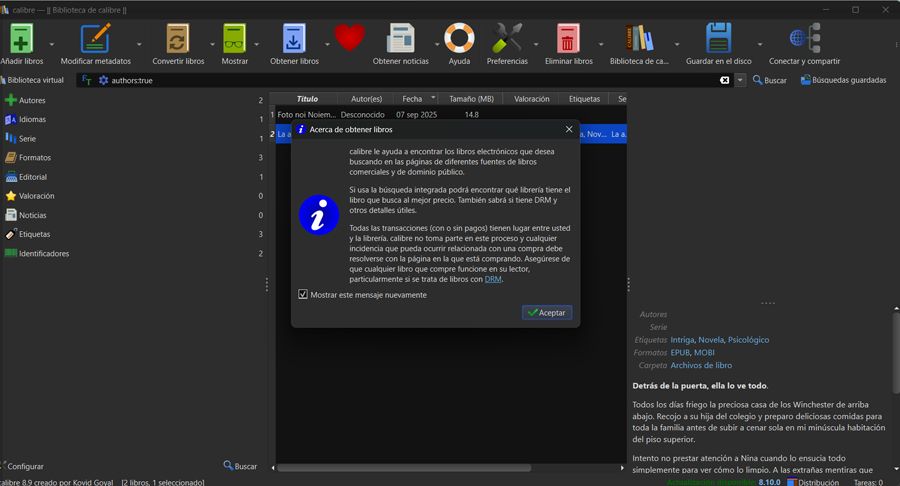Image resolution: width=900 pixels, height=486 pixels.
Task: Open Preferencias settings icon
Action: pos(507,39)
